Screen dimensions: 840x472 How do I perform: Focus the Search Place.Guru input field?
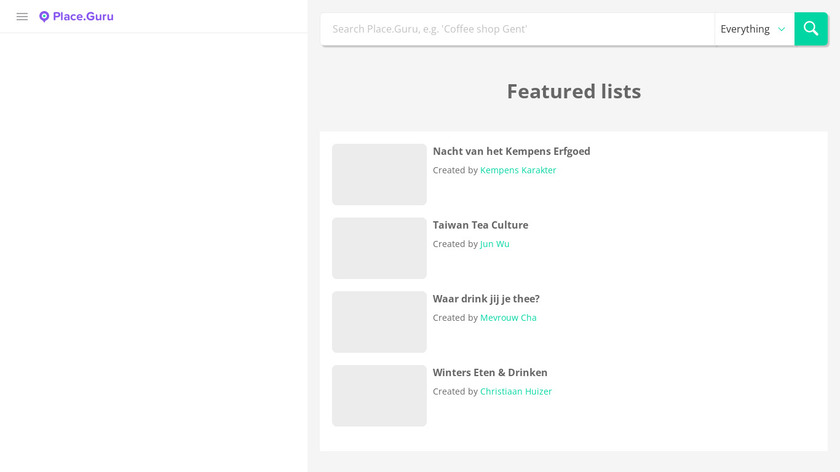click(517, 29)
